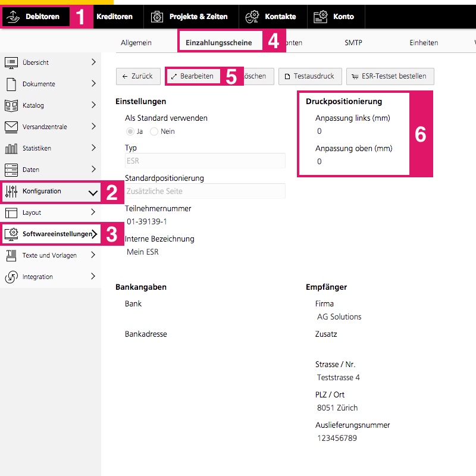Click the Typ ESR input field
The height and width of the screenshot is (476, 476).
(x=205, y=161)
